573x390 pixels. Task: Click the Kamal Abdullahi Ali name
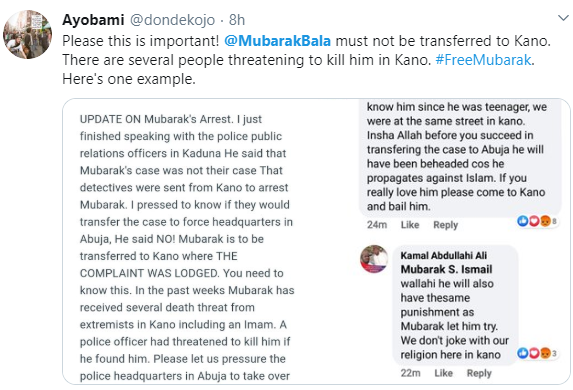(x=444, y=255)
